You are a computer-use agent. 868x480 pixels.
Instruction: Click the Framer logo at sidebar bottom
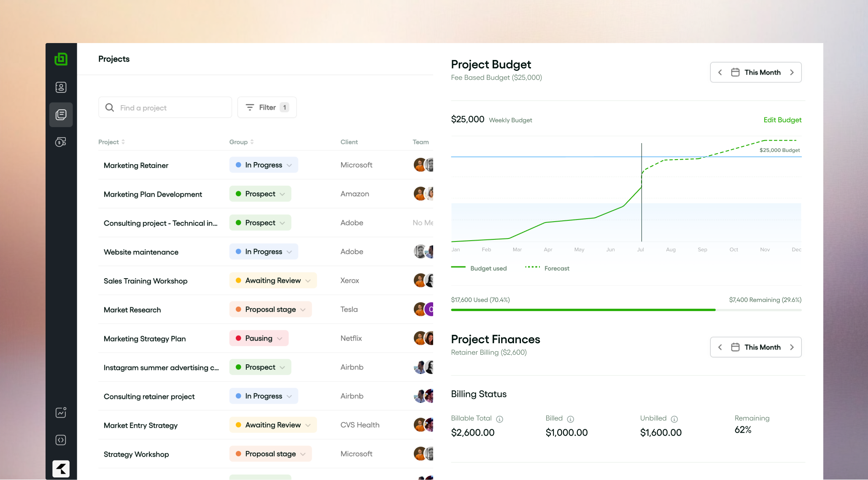(x=61, y=469)
